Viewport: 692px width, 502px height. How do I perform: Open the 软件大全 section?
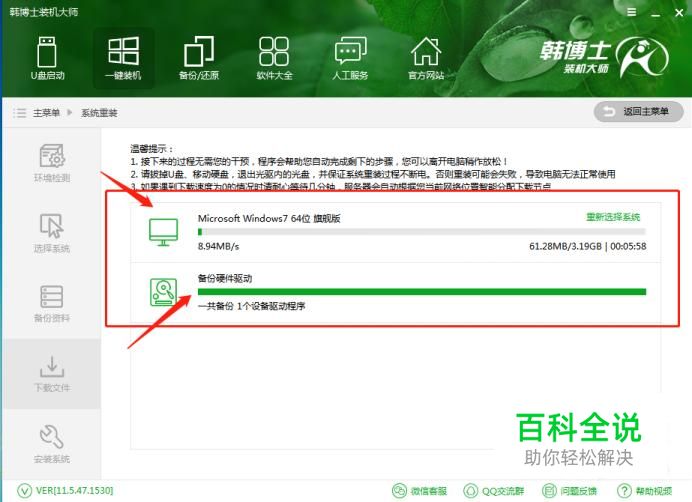pos(274,58)
